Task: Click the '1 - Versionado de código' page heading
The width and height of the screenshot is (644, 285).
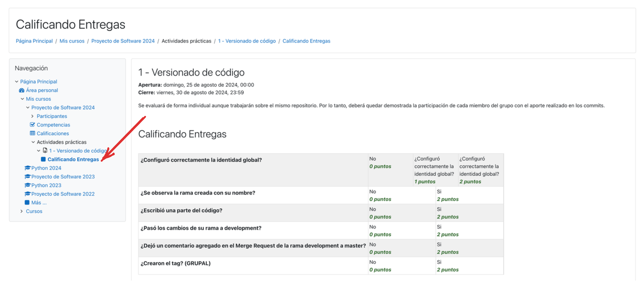Action: point(191,73)
